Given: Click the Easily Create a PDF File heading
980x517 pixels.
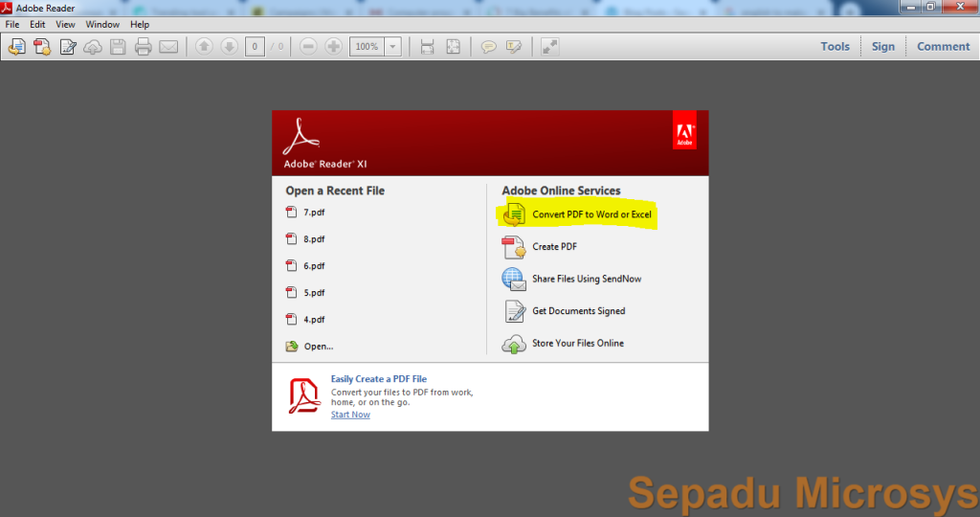Looking at the screenshot, I should tap(379, 379).
